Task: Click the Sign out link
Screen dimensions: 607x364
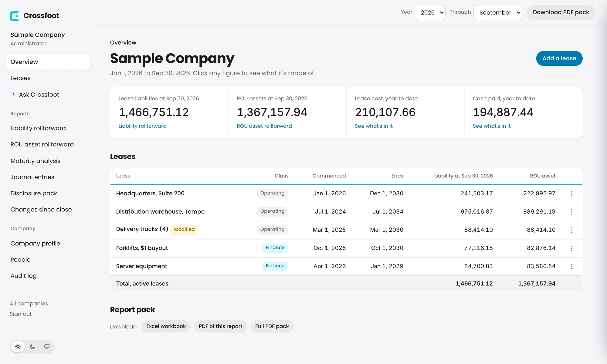Action: [x=21, y=314]
